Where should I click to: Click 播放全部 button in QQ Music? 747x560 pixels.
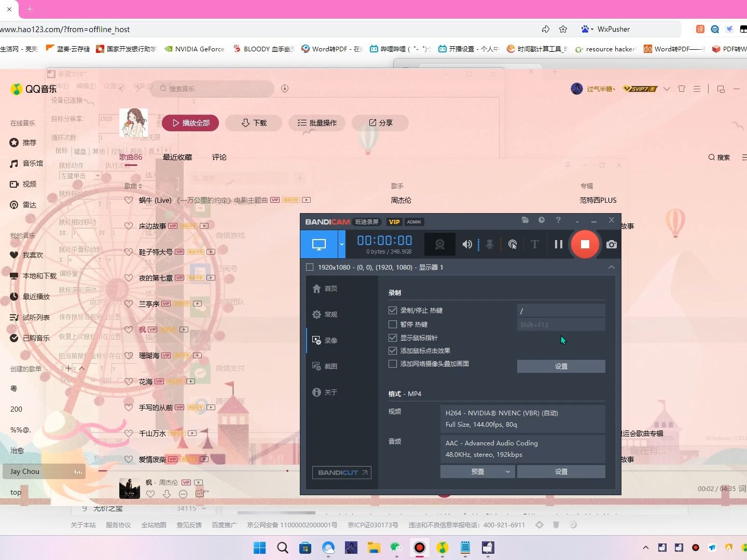click(190, 123)
